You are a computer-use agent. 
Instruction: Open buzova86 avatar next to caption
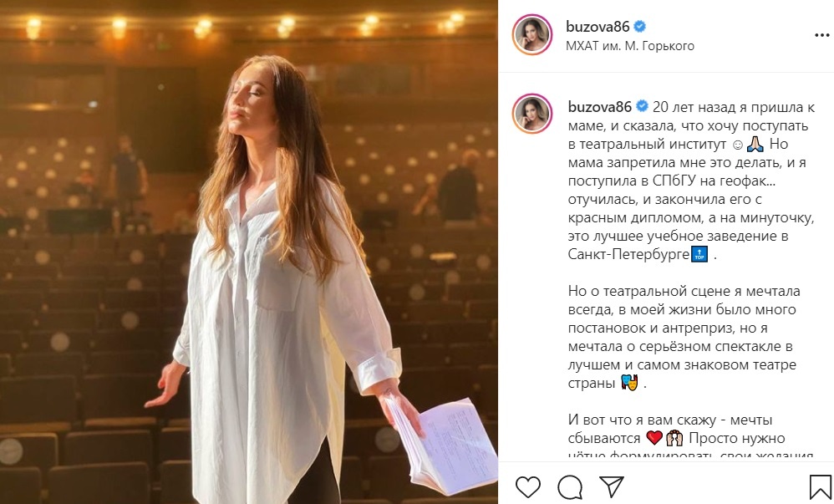click(531, 114)
